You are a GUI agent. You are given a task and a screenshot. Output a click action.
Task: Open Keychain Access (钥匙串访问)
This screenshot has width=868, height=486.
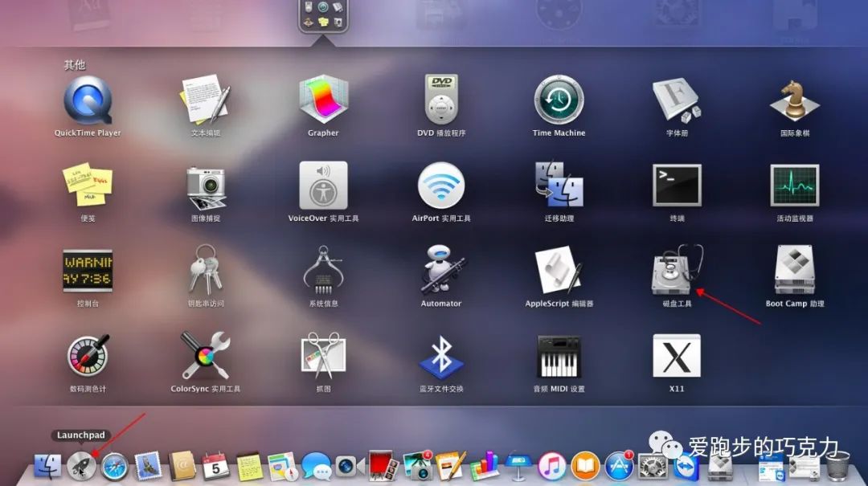point(205,271)
